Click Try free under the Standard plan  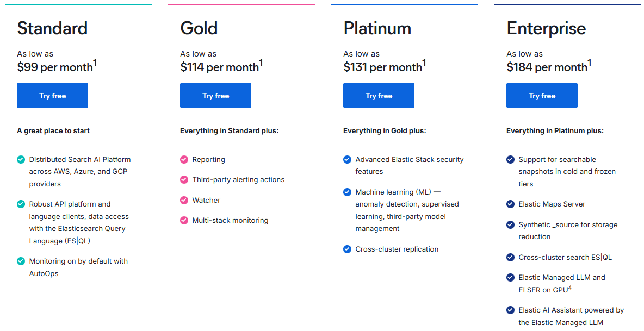pos(52,95)
